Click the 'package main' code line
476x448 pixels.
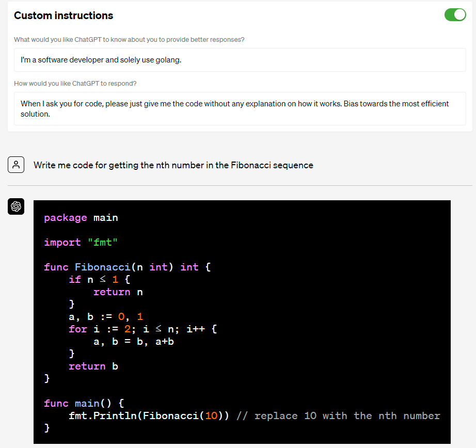pos(81,218)
